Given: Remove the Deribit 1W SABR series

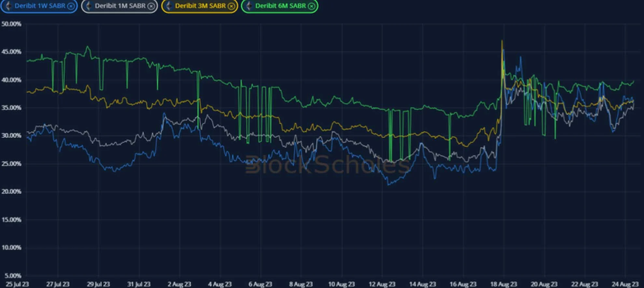Looking at the screenshot, I should (x=71, y=6).
